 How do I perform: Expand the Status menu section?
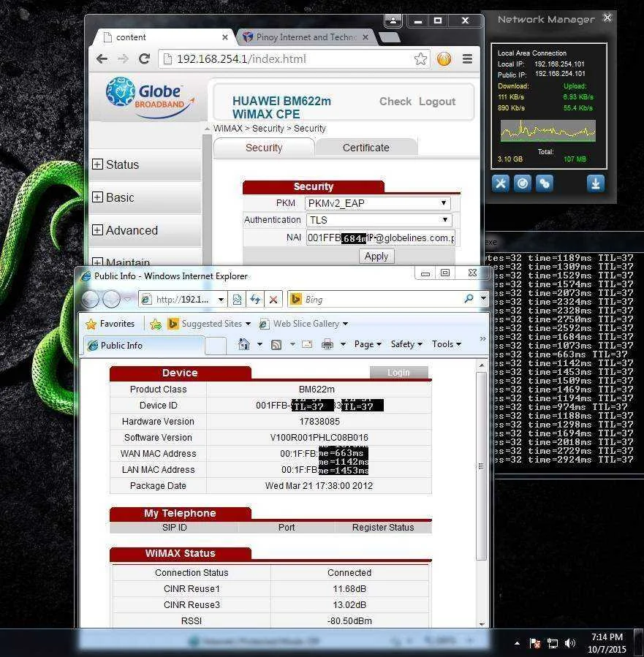coord(97,164)
